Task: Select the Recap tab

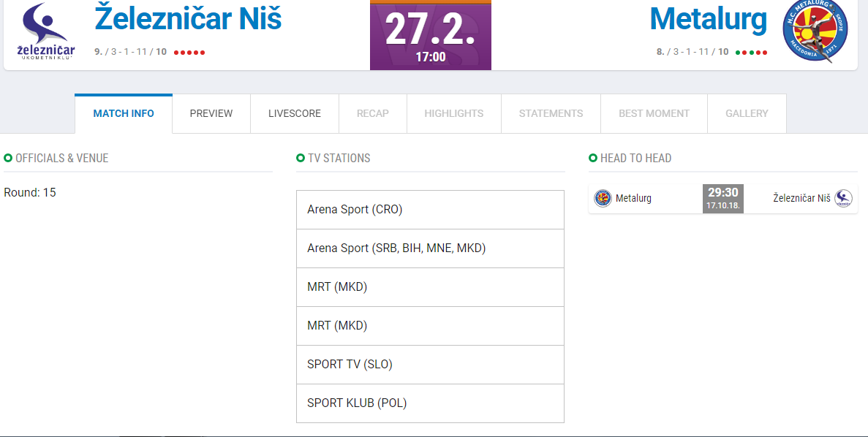Action: [372, 113]
